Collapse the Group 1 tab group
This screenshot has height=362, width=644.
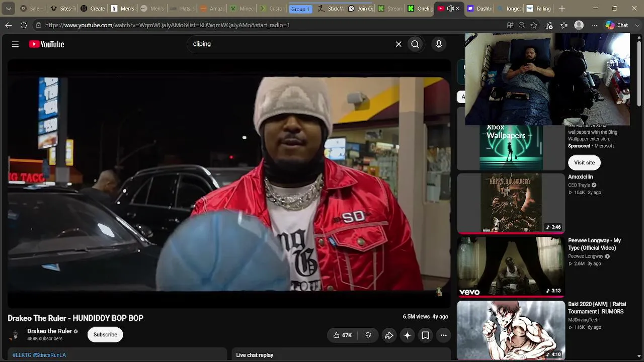point(300,9)
